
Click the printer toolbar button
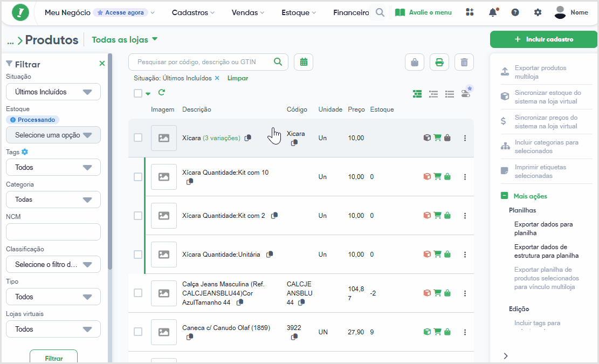point(439,62)
